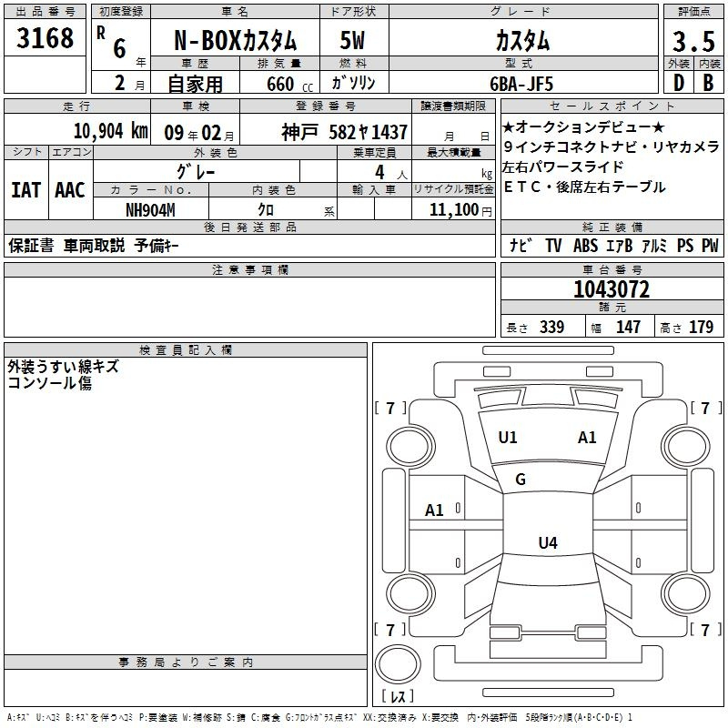Screen dimensions: 728x728
Task: Select the 車両取説 item
Action: click(x=95, y=246)
